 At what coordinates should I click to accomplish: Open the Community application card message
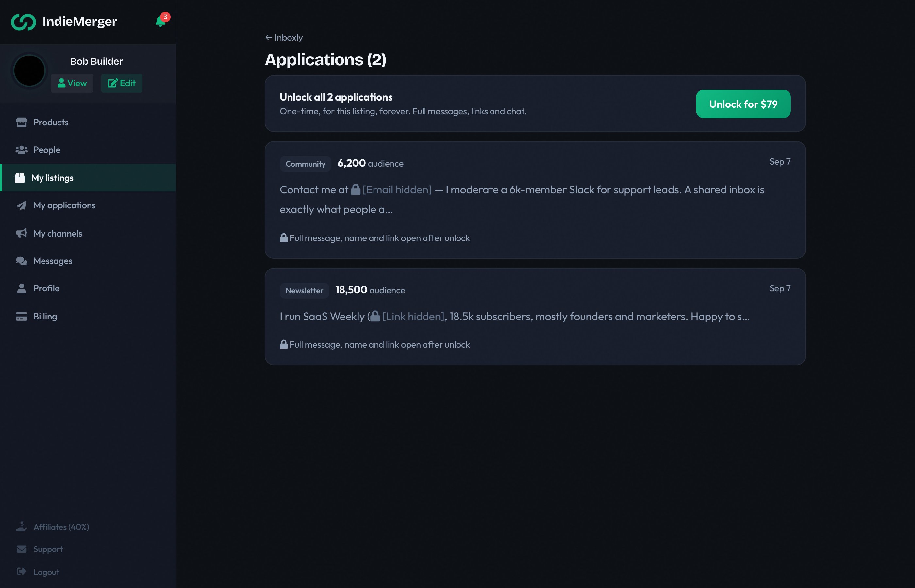(x=522, y=199)
